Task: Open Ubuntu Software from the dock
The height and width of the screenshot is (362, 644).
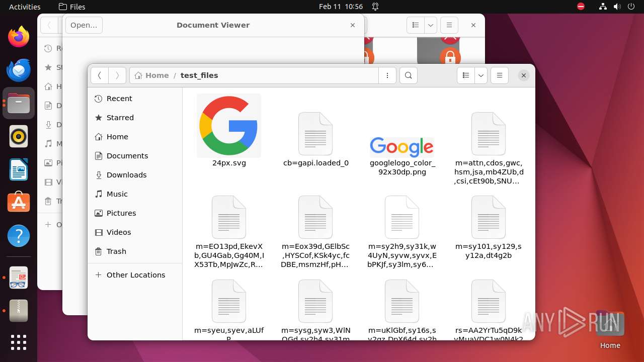Action: [x=19, y=203]
